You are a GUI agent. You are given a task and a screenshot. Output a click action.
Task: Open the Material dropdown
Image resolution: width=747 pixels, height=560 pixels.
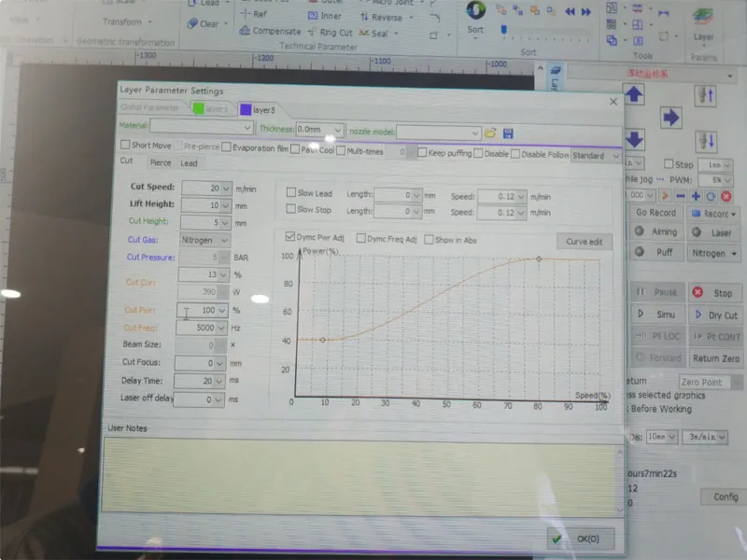[x=247, y=127]
